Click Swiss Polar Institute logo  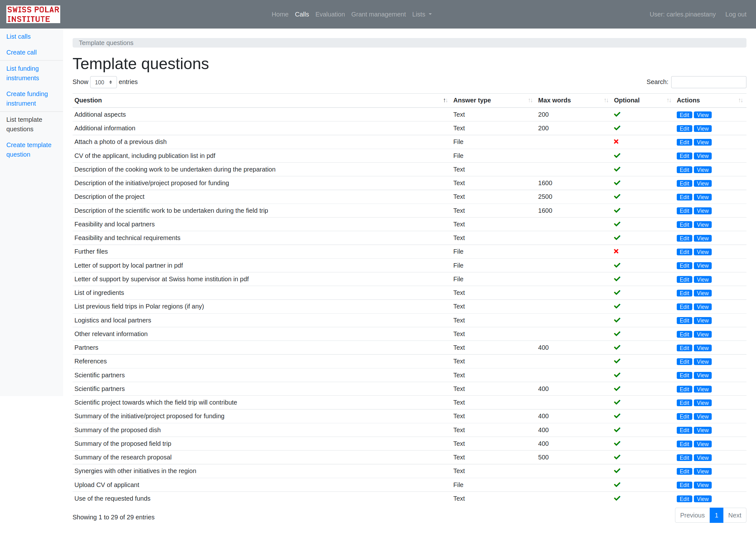pos(33,14)
